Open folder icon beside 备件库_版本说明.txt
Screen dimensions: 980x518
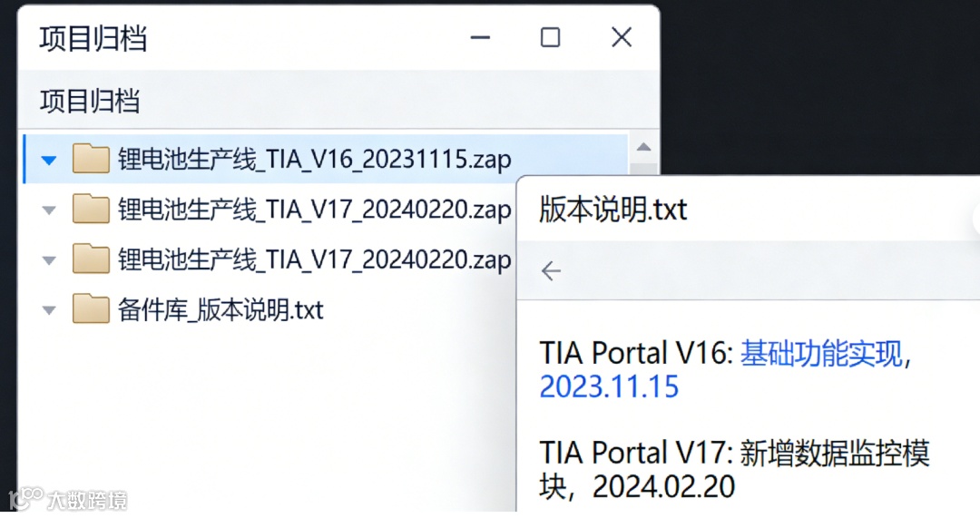click(92, 308)
